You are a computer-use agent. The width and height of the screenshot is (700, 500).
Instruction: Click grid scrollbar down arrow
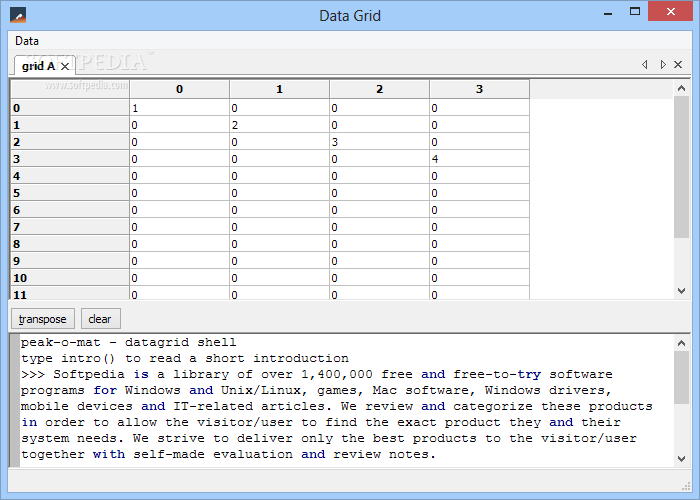[x=681, y=291]
